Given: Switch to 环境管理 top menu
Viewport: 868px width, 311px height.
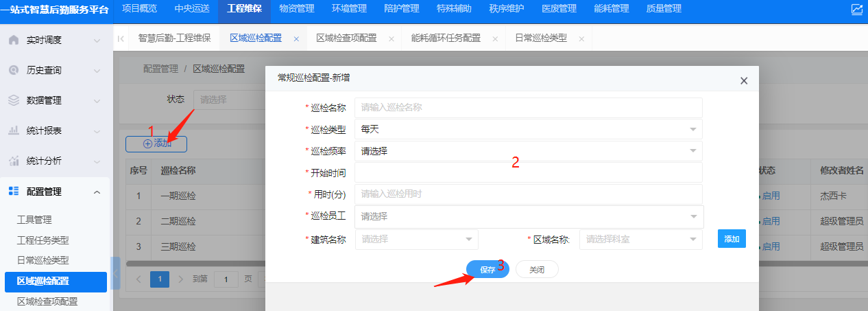Looking at the screenshot, I should click(350, 9).
